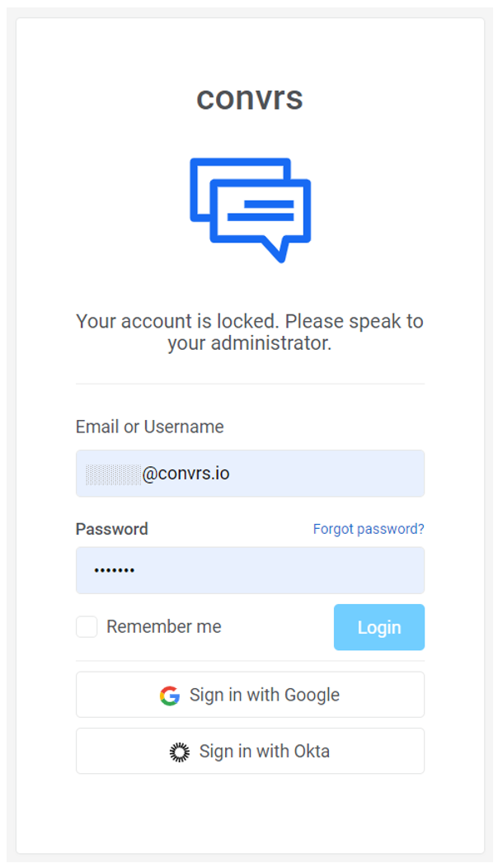The height and width of the screenshot is (868, 498).
Task: Click the Remember me label text
Action: pos(164,626)
